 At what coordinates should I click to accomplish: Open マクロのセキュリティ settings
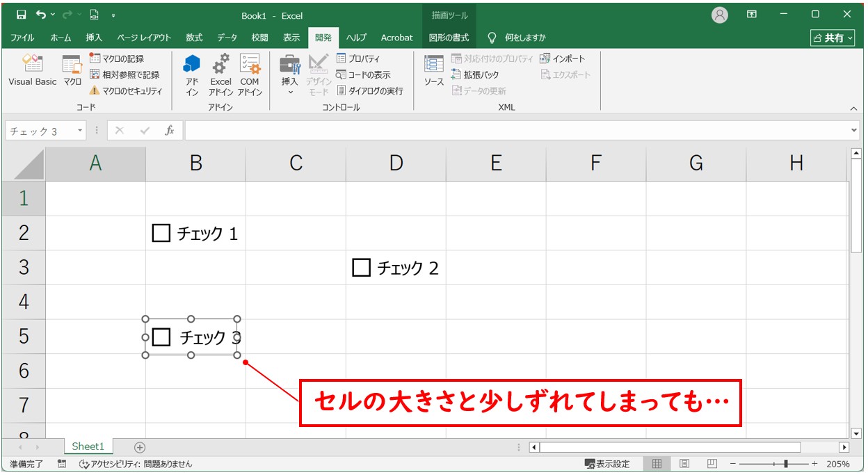click(x=126, y=90)
